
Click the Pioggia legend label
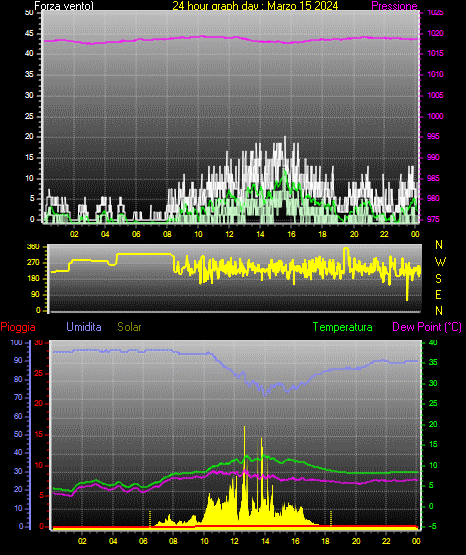(18, 327)
